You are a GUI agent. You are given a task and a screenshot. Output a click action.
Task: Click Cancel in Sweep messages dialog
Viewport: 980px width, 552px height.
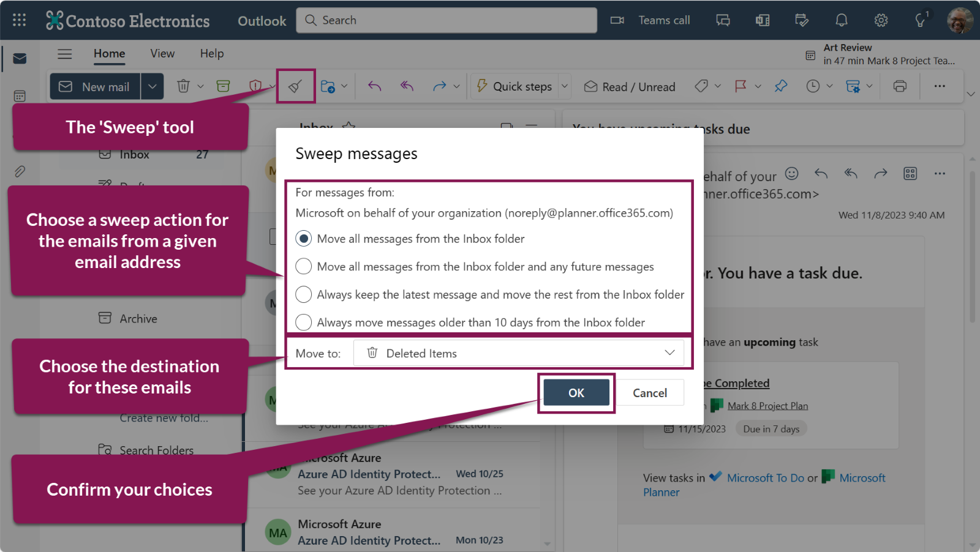click(650, 393)
